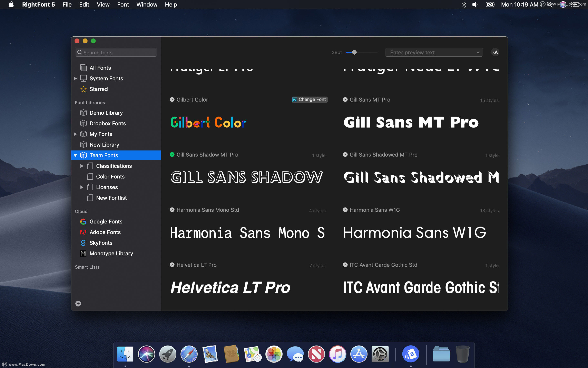Click the Monotype Library M icon
The image size is (588, 368).
coord(83,253)
